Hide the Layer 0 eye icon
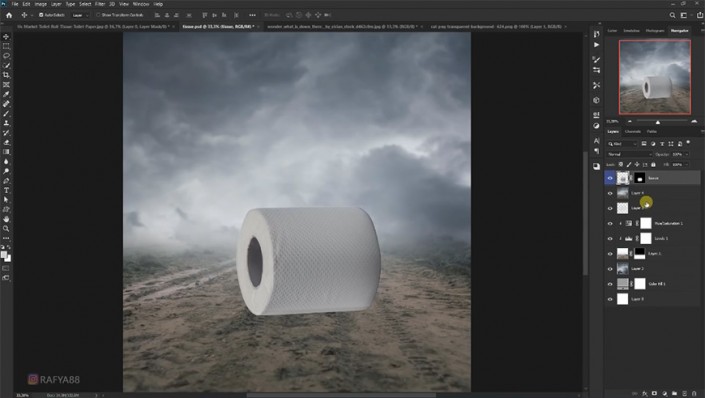Viewport: 705px width, 398px height. click(610, 299)
